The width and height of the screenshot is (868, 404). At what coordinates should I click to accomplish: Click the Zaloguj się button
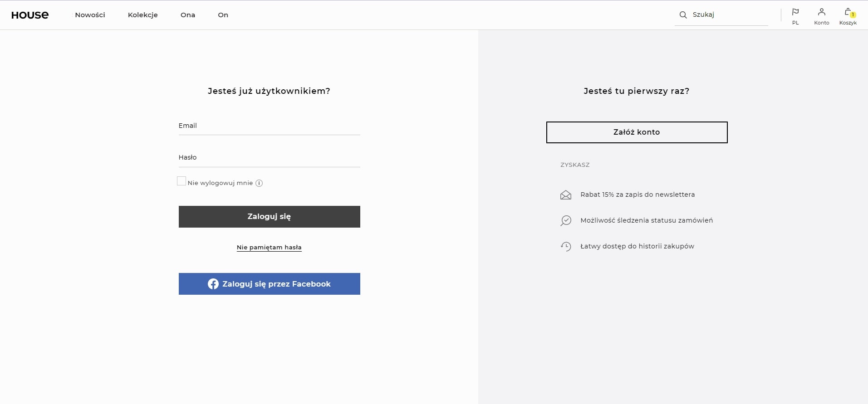(x=270, y=217)
